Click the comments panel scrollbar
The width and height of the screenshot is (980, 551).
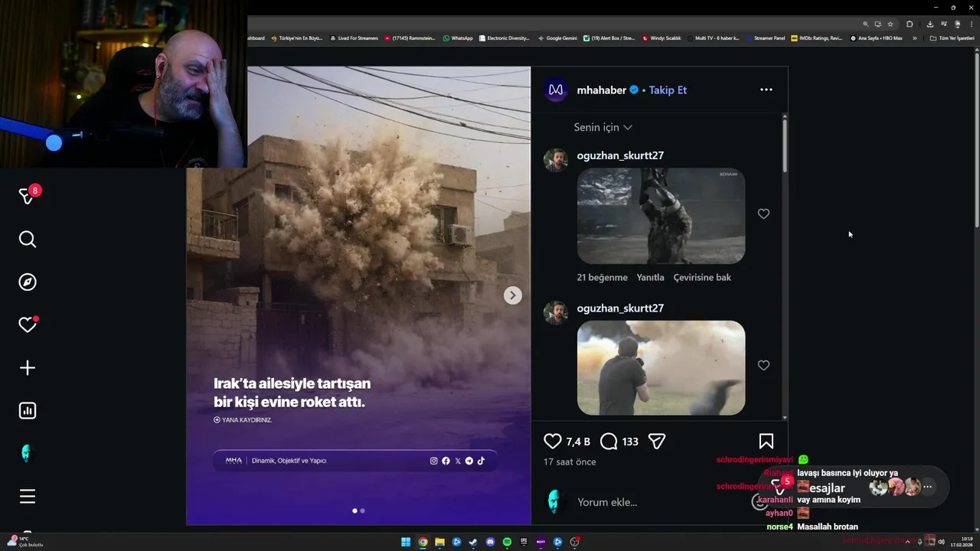[785, 145]
